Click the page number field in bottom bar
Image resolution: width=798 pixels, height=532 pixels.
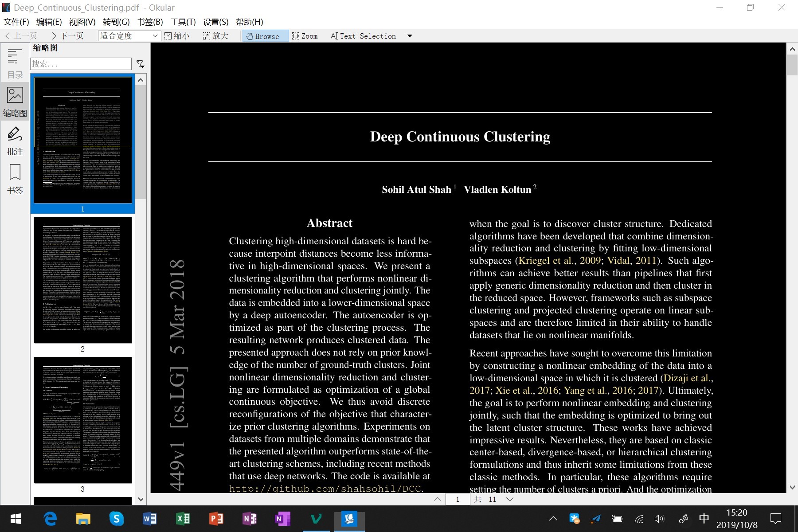coord(458,499)
